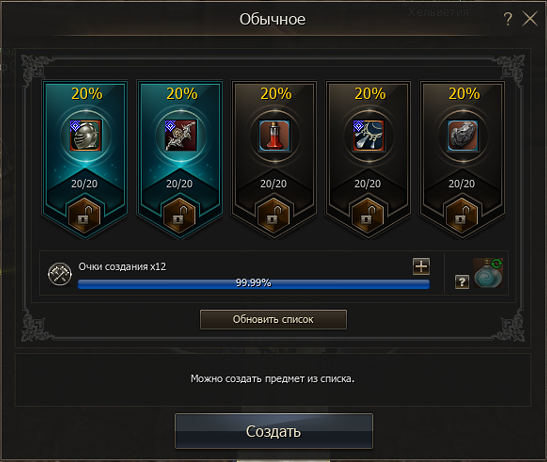
Task: Select the gray ore stone icon
Action: [463, 136]
